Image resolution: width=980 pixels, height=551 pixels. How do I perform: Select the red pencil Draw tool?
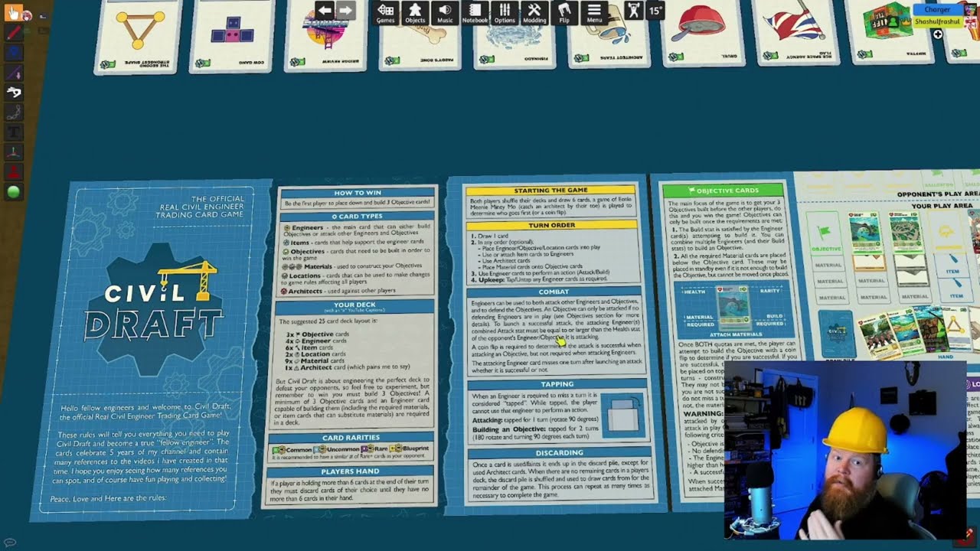(x=14, y=33)
